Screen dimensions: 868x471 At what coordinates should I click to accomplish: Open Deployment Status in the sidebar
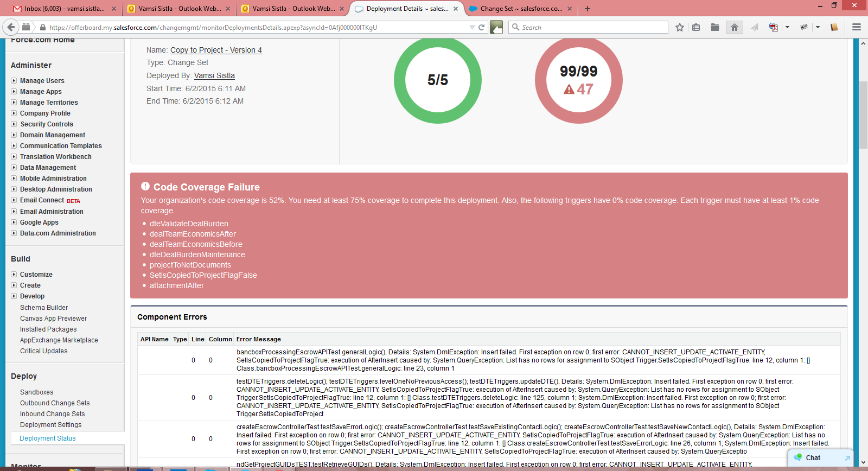click(48, 438)
